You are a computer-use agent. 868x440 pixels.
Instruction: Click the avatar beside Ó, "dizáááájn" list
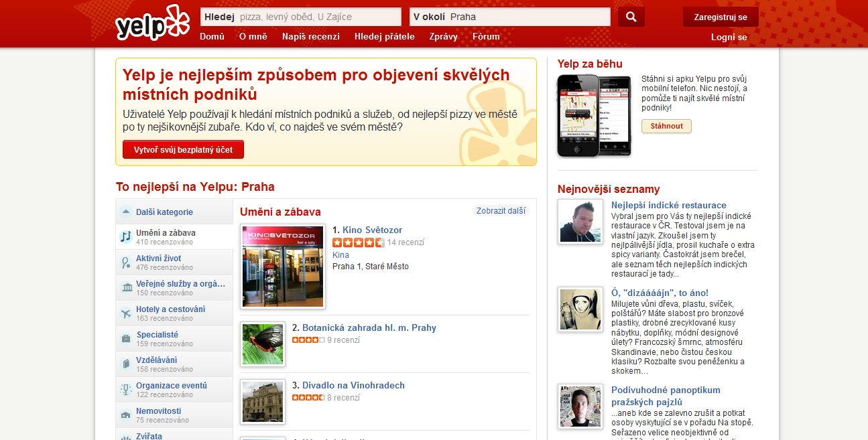tap(580, 309)
